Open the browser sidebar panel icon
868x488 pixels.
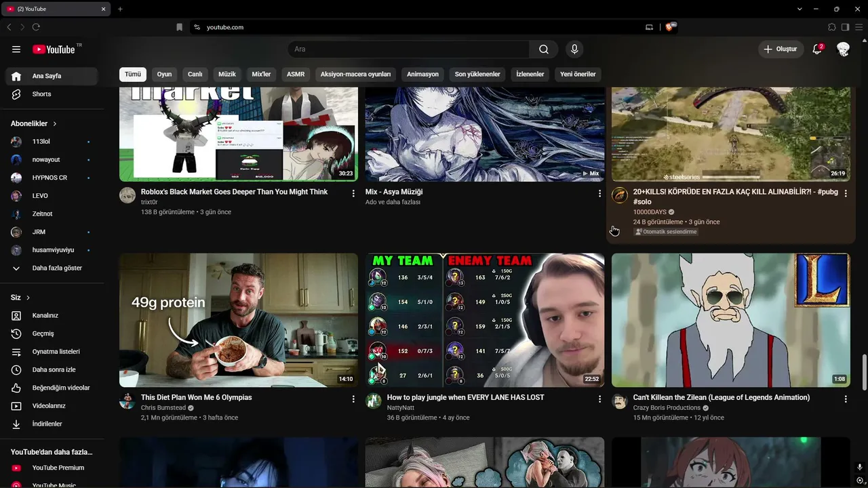click(845, 27)
